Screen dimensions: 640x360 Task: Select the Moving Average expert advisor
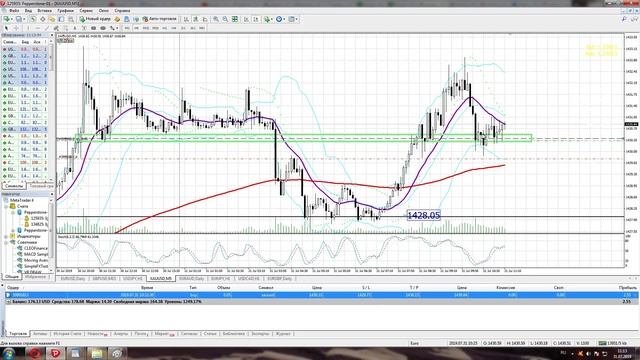tap(36, 260)
